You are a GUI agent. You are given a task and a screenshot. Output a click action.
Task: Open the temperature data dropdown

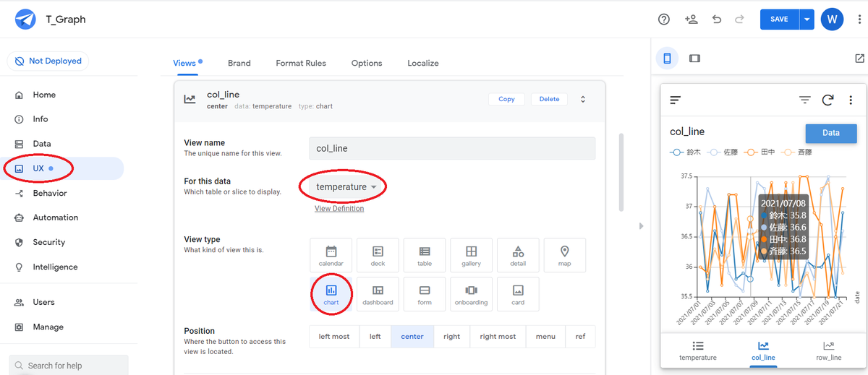346,187
